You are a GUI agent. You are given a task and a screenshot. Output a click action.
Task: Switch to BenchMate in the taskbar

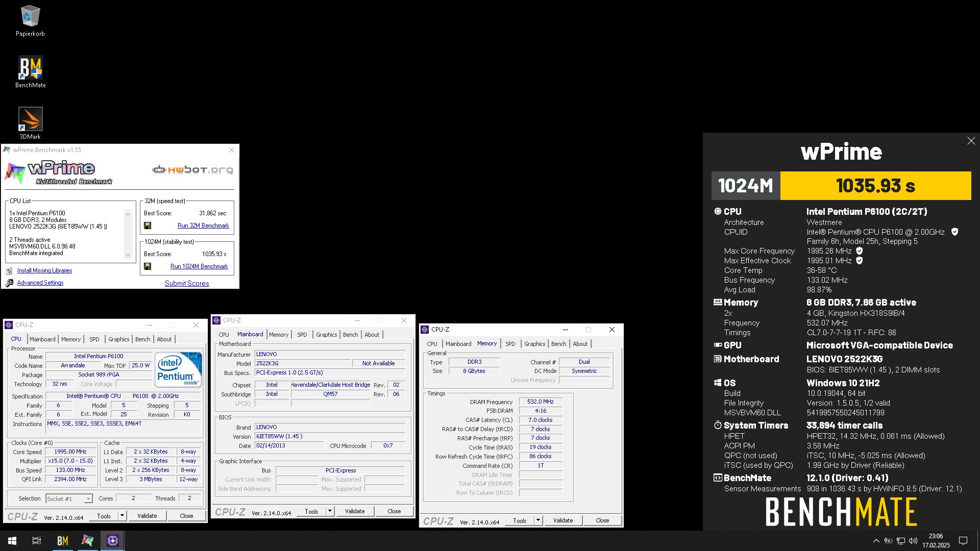pyautogui.click(x=62, y=541)
